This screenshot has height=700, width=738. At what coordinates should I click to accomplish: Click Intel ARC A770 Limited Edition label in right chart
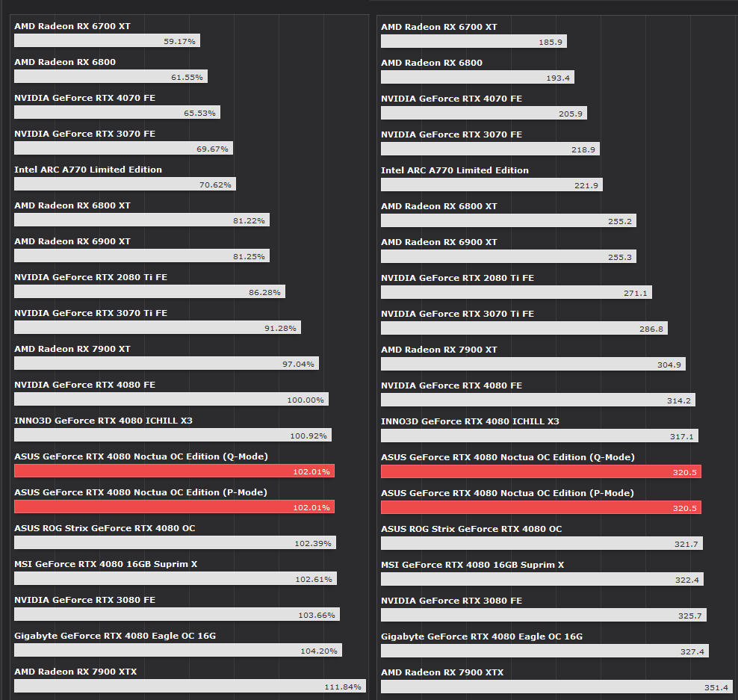(455, 170)
